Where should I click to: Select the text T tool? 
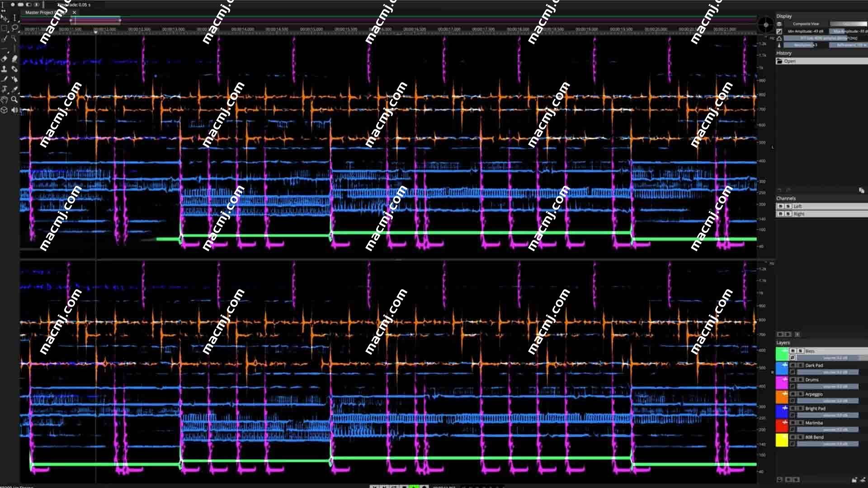click(x=5, y=89)
